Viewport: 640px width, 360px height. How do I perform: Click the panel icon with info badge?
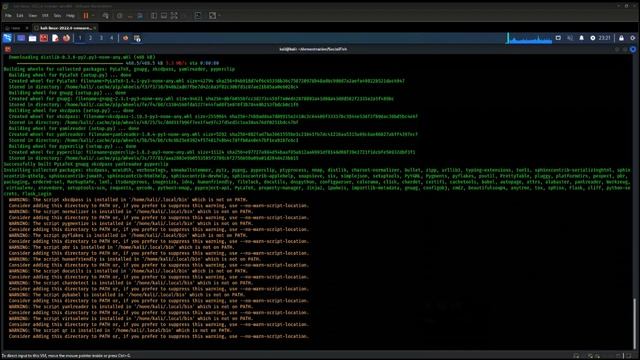click(137, 38)
